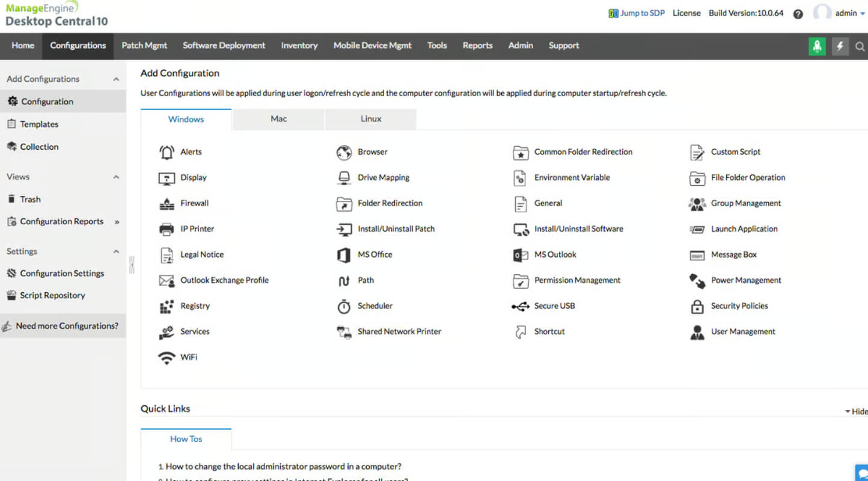Open the admin user dropdown
The height and width of the screenshot is (481, 868).
[x=850, y=13]
